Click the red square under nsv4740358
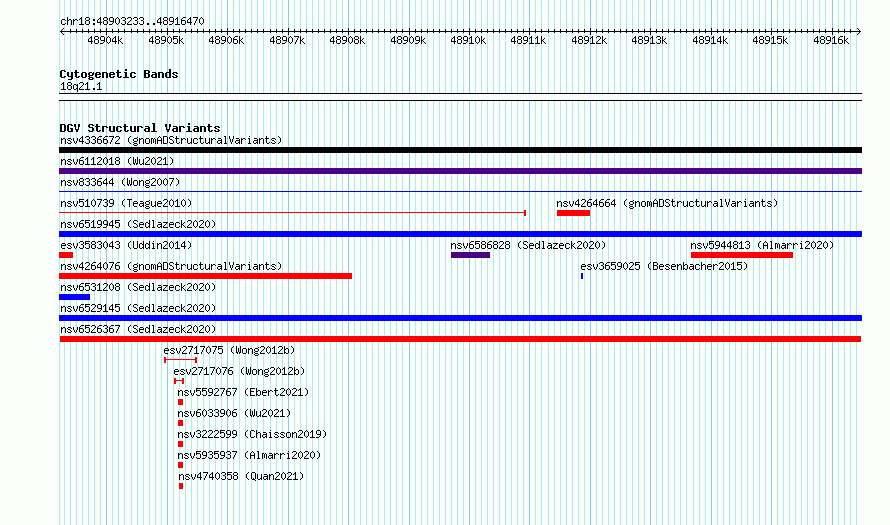Image resolution: width=890 pixels, height=525 pixels. [x=181, y=486]
